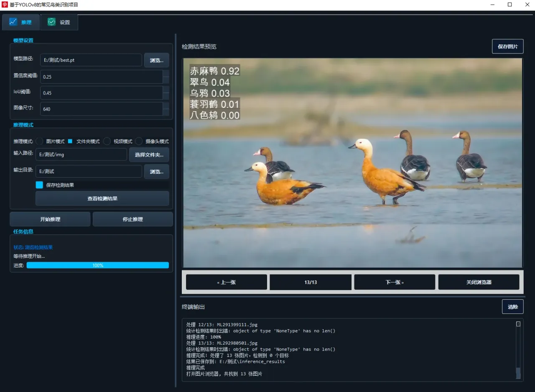535x392 pixels.
Task: Click 浏览 next to the output directory
Action: pyautogui.click(x=157, y=171)
